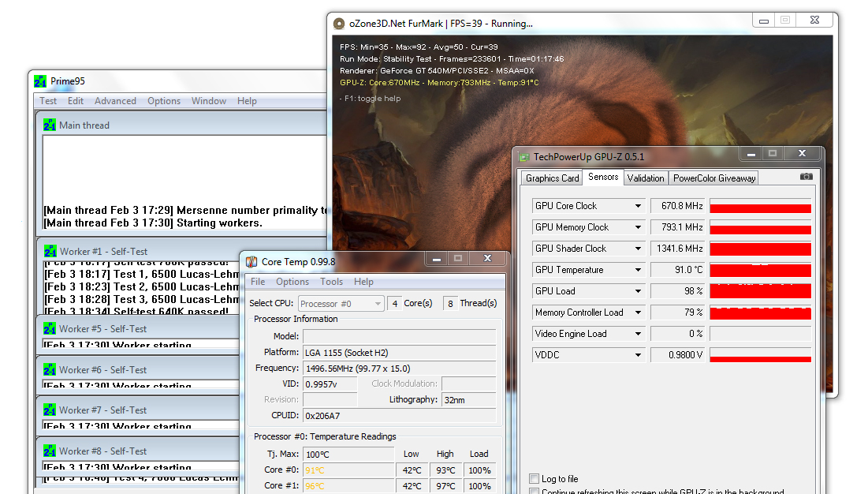Minimize the Core Temp window

436,259
